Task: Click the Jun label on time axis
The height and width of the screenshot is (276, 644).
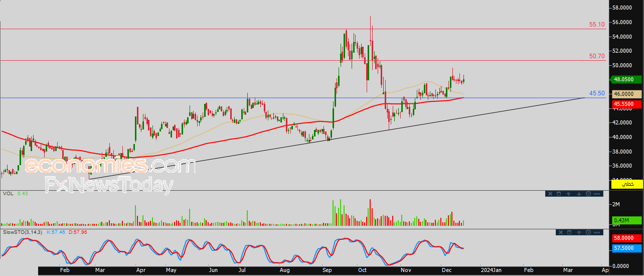Action: point(213,270)
